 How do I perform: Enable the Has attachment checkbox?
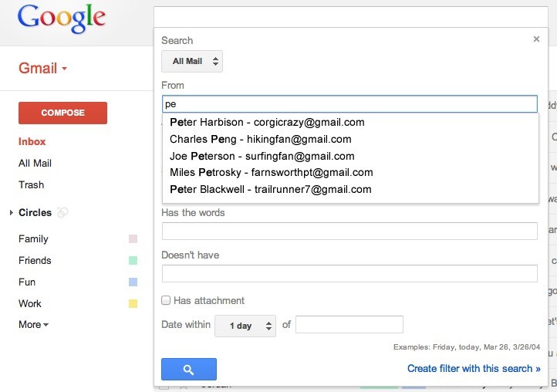(x=166, y=300)
